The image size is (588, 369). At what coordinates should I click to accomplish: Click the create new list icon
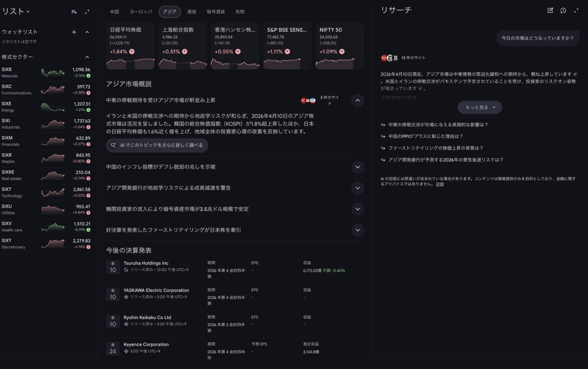74,12
